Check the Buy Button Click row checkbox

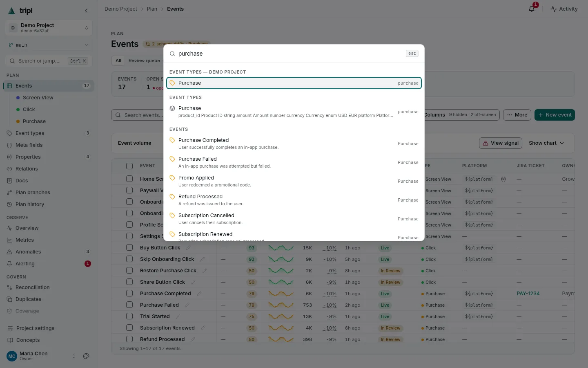tap(129, 248)
